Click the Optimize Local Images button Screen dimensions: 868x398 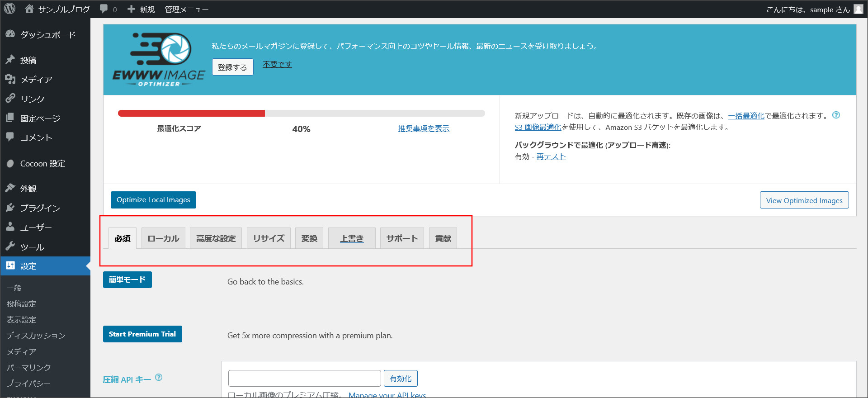click(153, 200)
